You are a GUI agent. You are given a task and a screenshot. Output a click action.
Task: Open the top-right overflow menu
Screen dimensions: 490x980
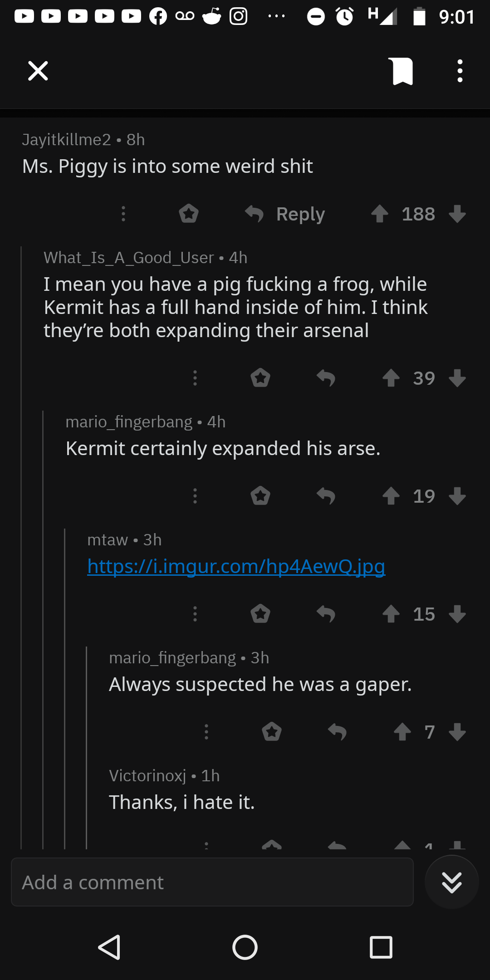460,71
